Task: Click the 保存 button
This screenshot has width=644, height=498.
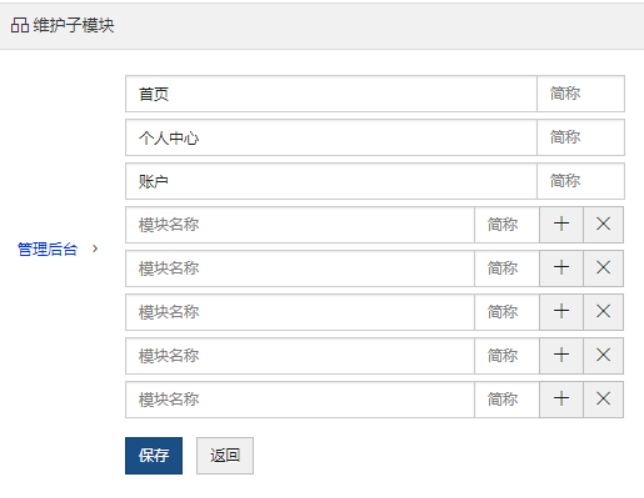Action: pyautogui.click(x=154, y=455)
